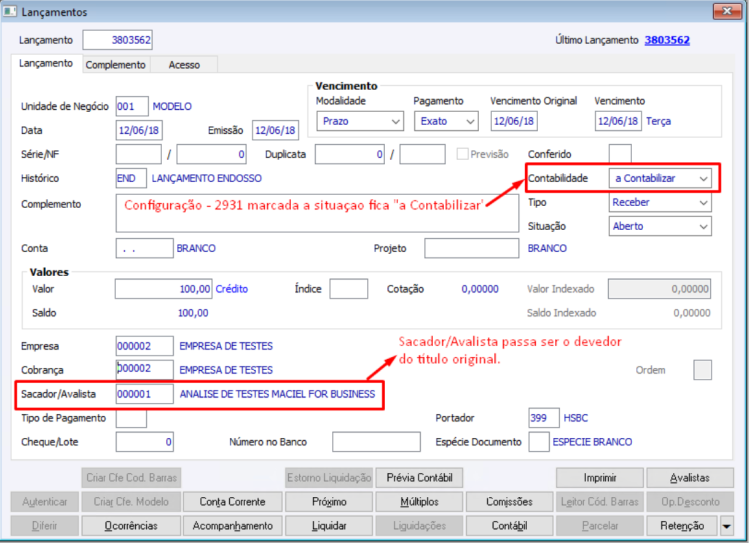Click the Histórico code field END
This screenshot has width=750, height=543.
[131, 178]
